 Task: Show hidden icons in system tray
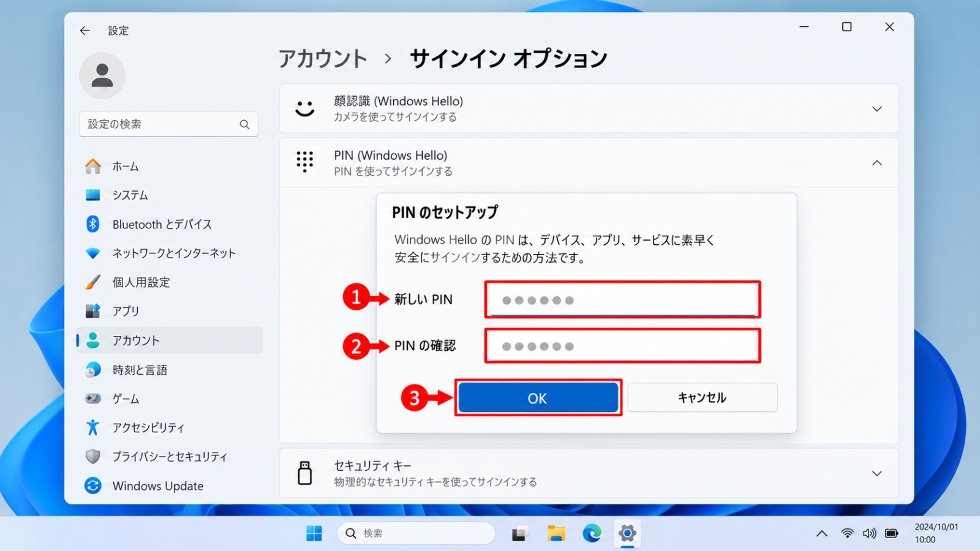click(x=822, y=534)
